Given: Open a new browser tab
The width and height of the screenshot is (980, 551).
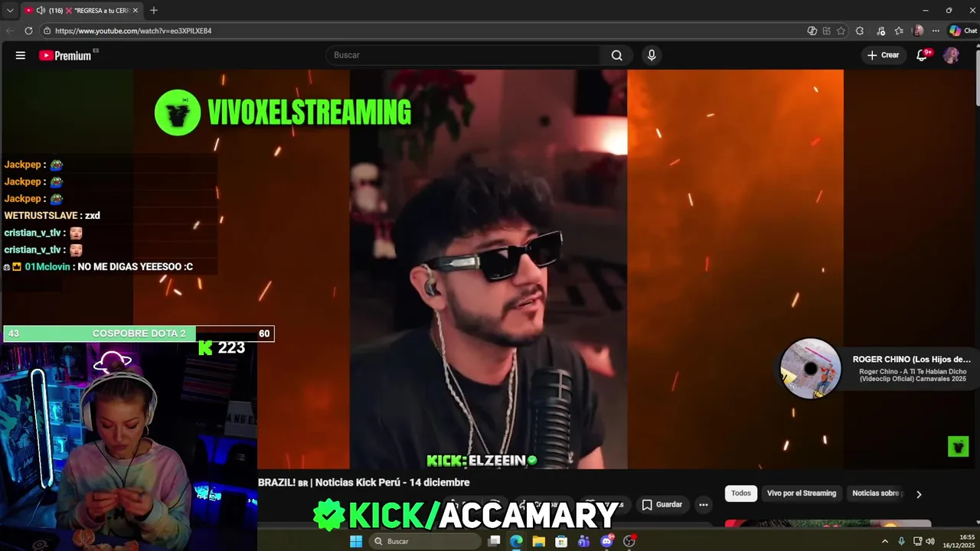Looking at the screenshot, I should [153, 10].
